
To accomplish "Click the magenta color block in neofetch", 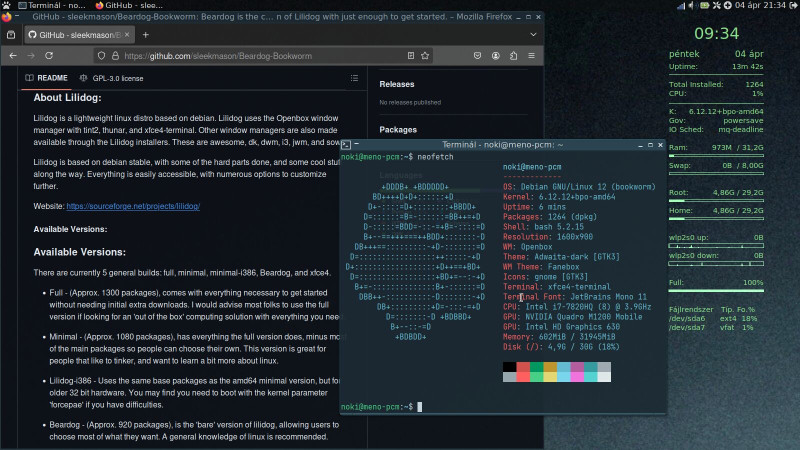I will [577, 367].
